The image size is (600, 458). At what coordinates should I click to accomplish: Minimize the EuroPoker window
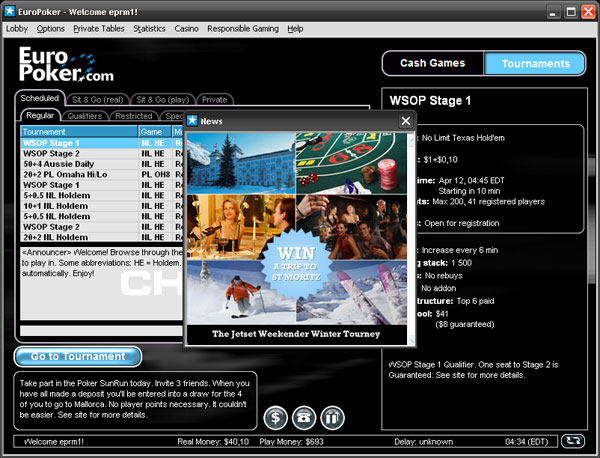552,12
